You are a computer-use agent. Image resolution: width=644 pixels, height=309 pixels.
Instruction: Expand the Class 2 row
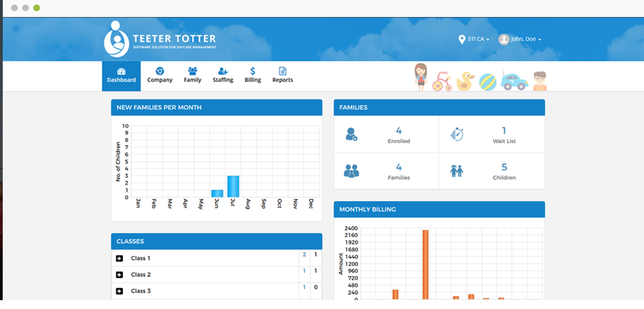point(120,275)
